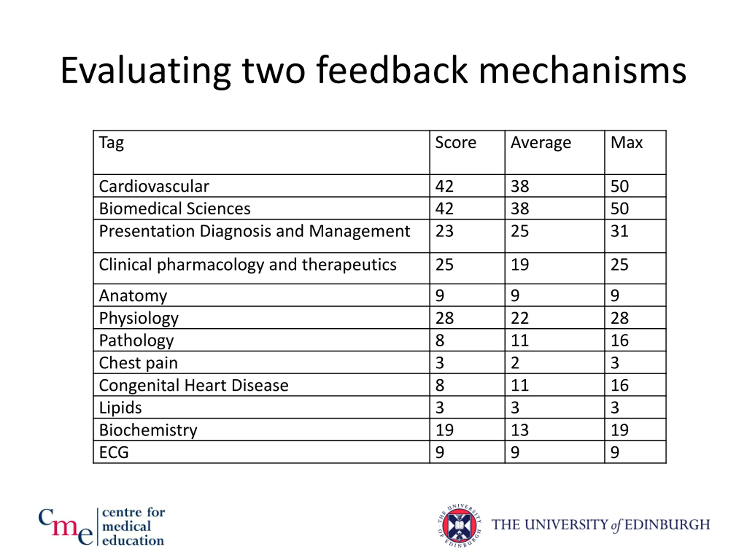This screenshot has height=560, width=747.
Task: Click the slide title 'Evaluating two feedback mechanisms'
Action: pos(373,71)
